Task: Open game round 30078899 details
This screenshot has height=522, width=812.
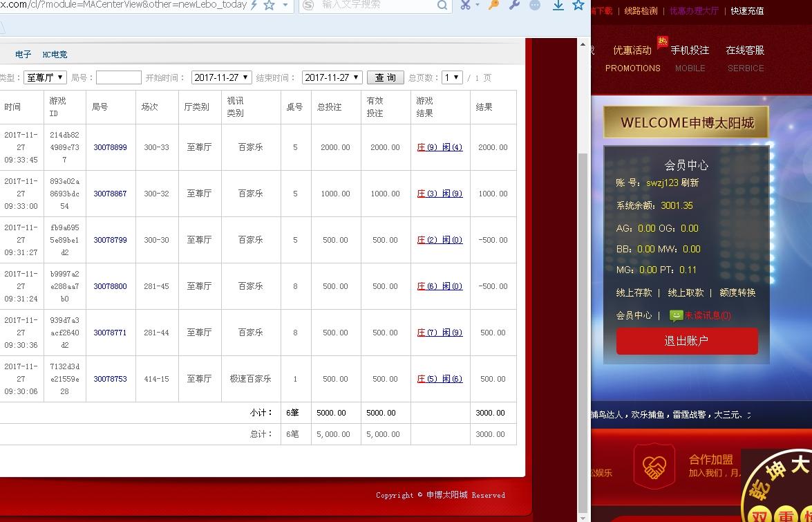Action: (x=109, y=147)
